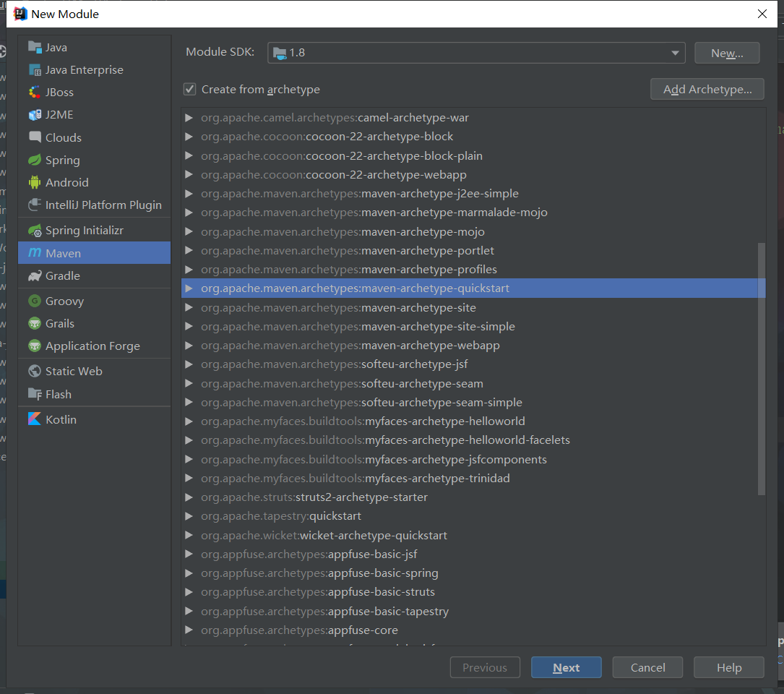The width and height of the screenshot is (784, 694).
Task: Click the Clouds icon
Action: [35, 137]
